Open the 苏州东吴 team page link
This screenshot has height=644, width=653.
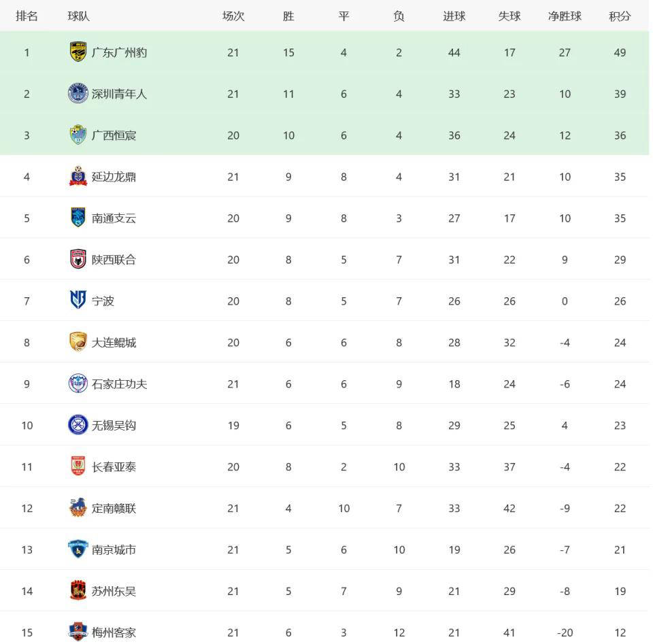(x=114, y=591)
